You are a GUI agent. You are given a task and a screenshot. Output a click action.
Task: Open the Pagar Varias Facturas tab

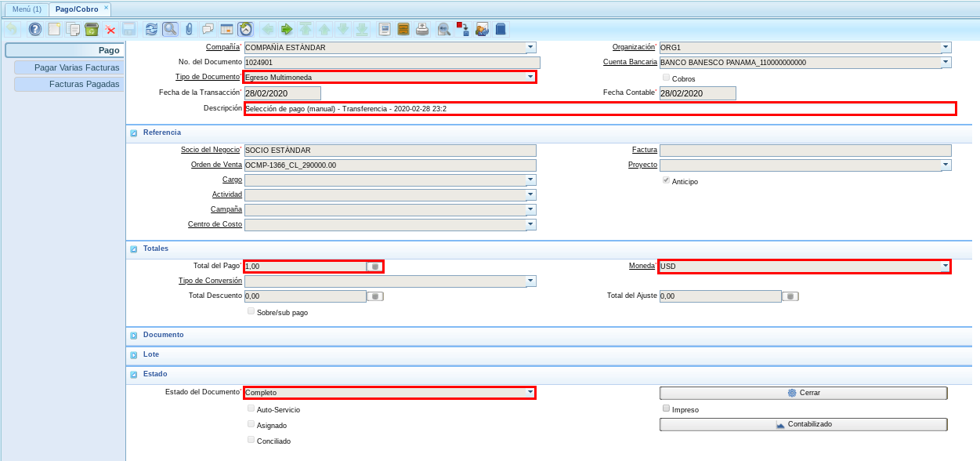[69, 67]
